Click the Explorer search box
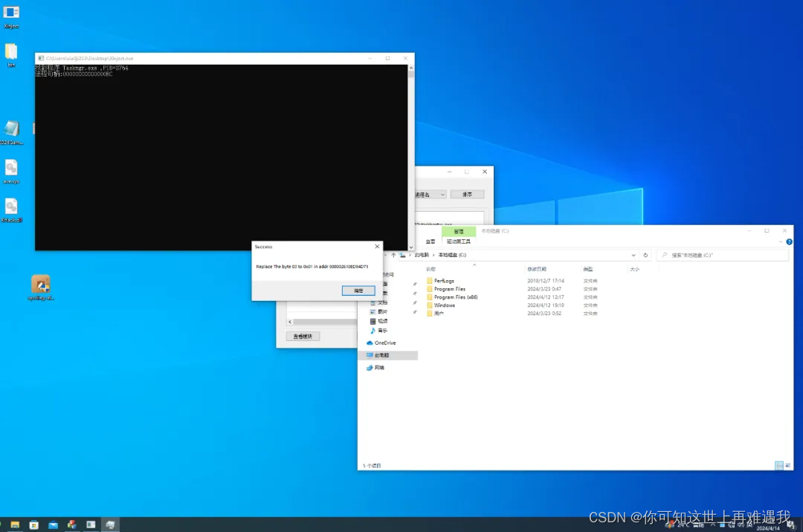The height and width of the screenshot is (532, 803). click(723, 255)
